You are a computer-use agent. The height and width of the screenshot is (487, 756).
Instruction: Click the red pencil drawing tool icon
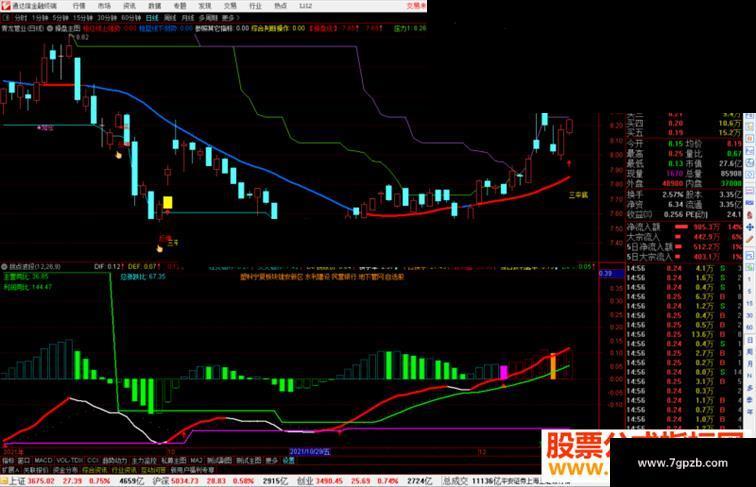[x=750, y=239]
